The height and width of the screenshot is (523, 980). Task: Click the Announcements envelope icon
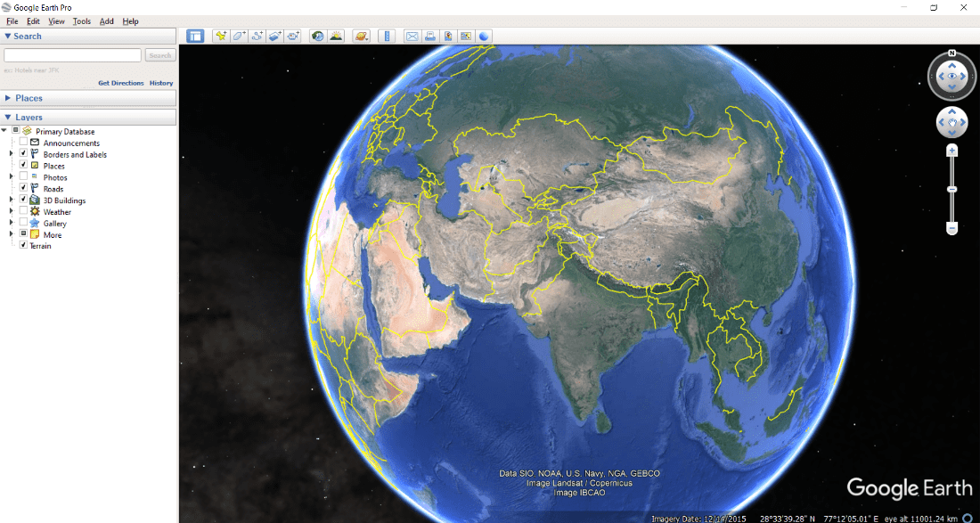(35, 143)
